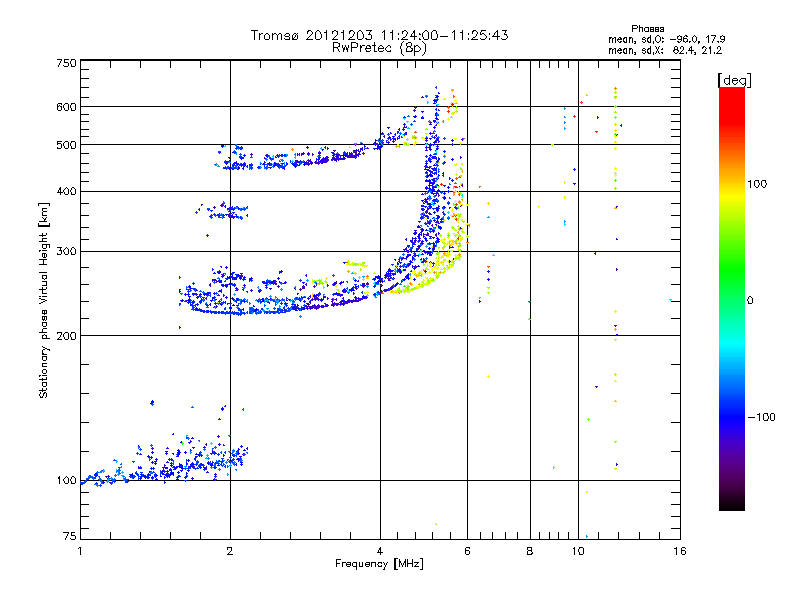
Task: Click the 'mean, sd,O: -96.0, 17.9' line
Action: click(x=666, y=39)
